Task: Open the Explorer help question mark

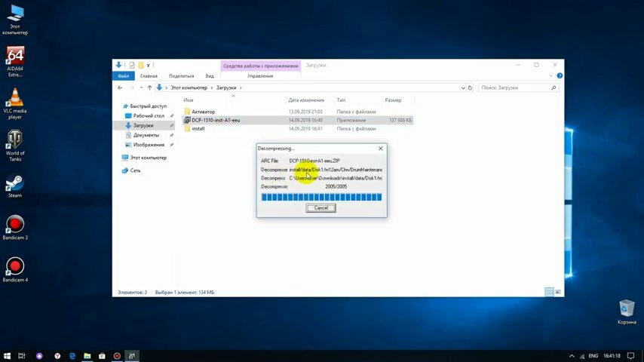Action: (560, 76)
